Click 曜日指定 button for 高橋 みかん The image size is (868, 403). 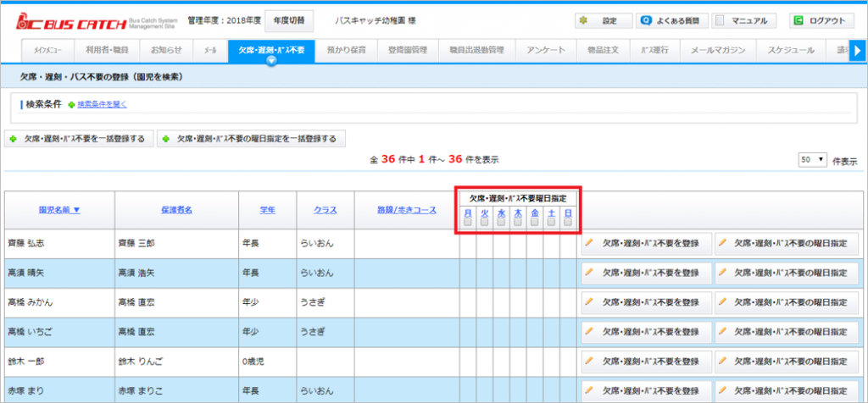point(787,303)
